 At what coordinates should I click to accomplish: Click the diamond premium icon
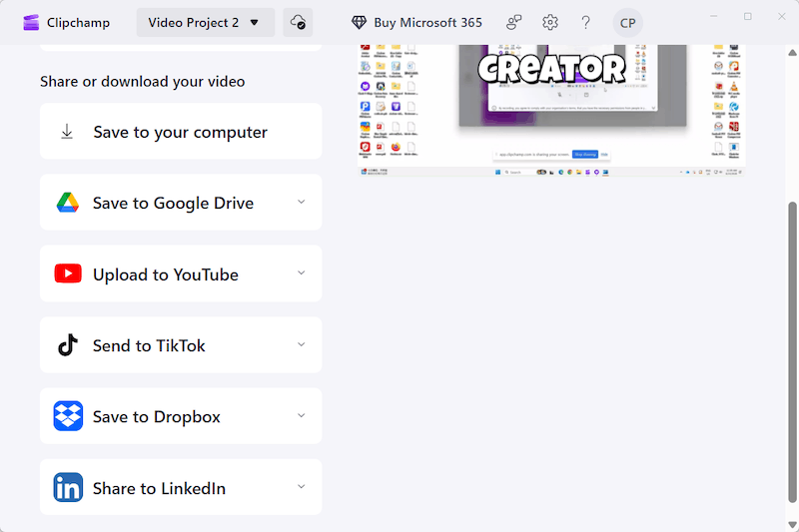(x=359, y=22)
